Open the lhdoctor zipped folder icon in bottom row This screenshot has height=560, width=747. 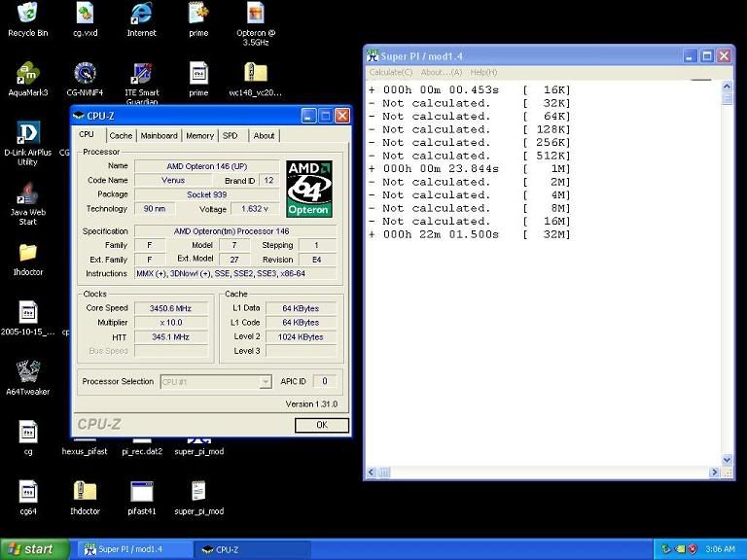pyautogui.click(x=85, y=492)
